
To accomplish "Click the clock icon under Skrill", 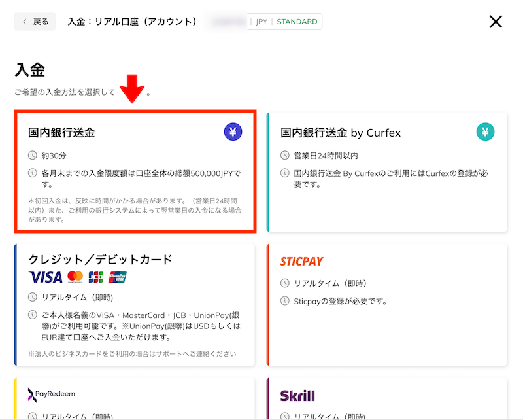I will pos(285,416).
